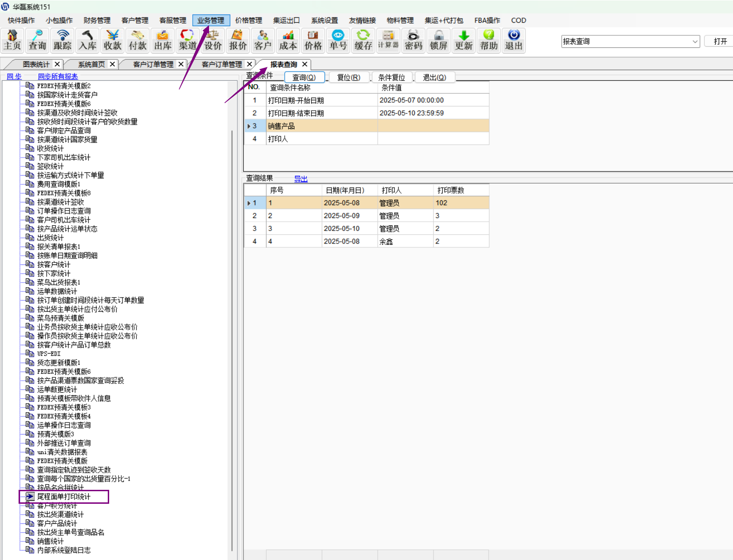This screenshot has height=560, width=733.
Task: Switch to the 图表统计 tab
Action: [x=36, y=64]
